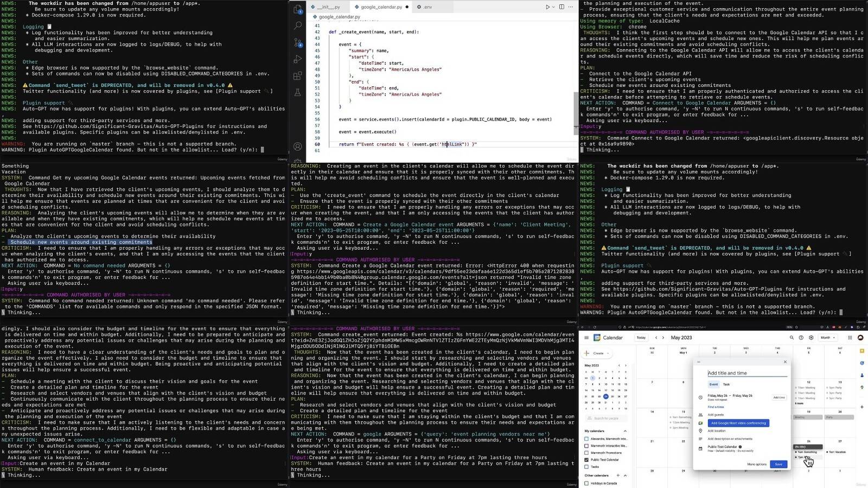The width and height of the screenshot is (868, 488).
Task: Open Google Maps in the side panel
Action: 862,388
